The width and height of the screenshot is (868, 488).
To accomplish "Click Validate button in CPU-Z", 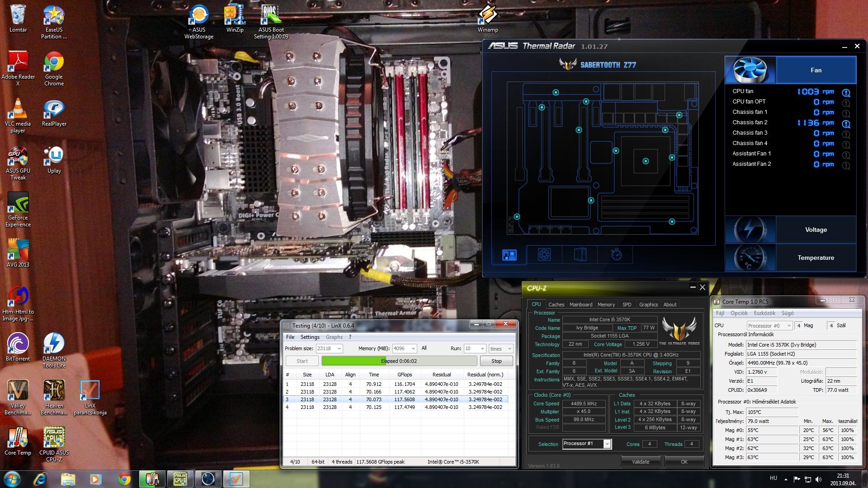I will [x=641, y=462].
